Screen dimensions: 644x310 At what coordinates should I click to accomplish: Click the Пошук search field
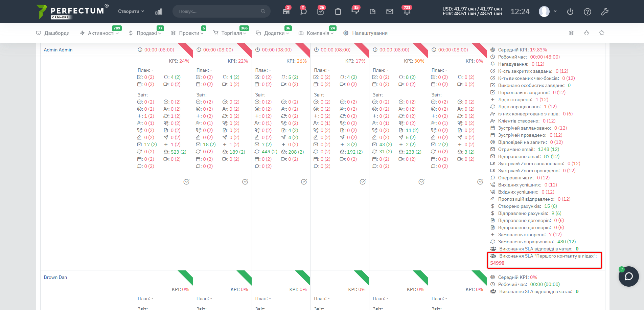point(219,12)
